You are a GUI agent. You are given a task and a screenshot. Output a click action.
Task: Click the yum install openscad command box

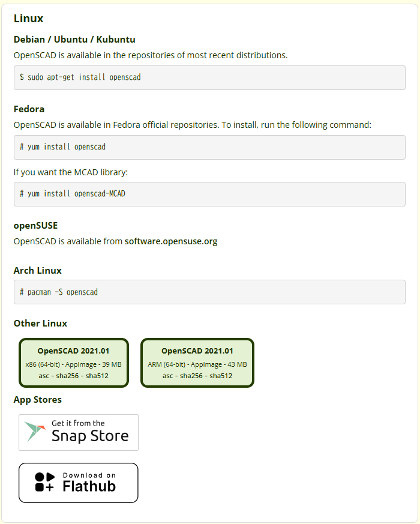(209, 147)
